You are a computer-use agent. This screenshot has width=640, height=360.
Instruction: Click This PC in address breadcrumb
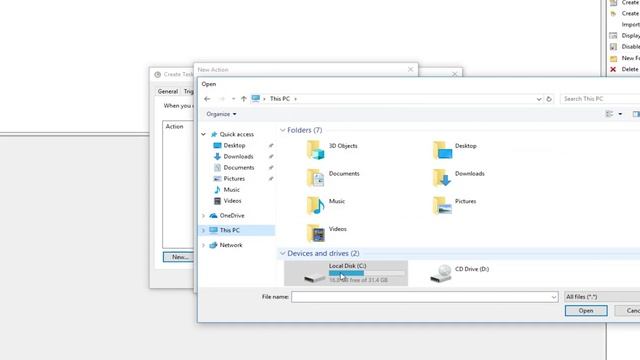point(280,99)
